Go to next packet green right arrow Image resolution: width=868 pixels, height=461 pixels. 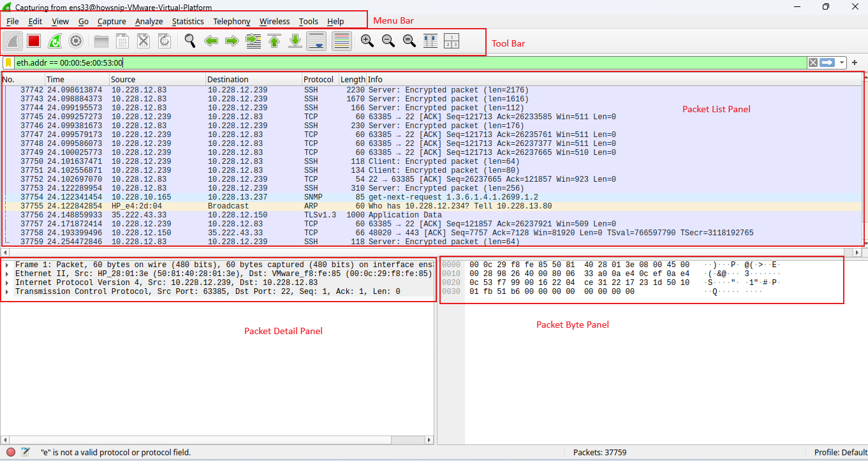[x=232, y=41]
